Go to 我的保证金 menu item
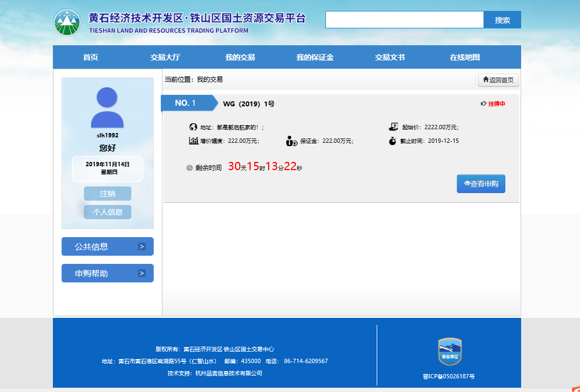 [315, 57]
